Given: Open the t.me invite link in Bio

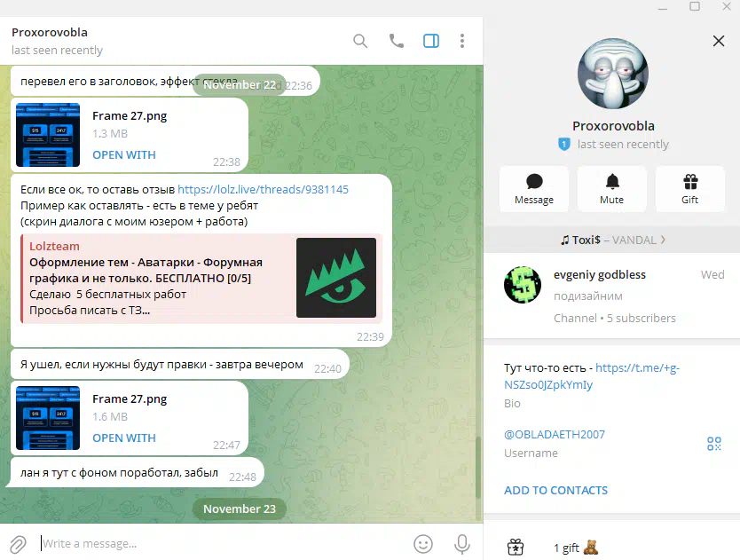Looking at the screenshot, I should click(x=592, y=376).
